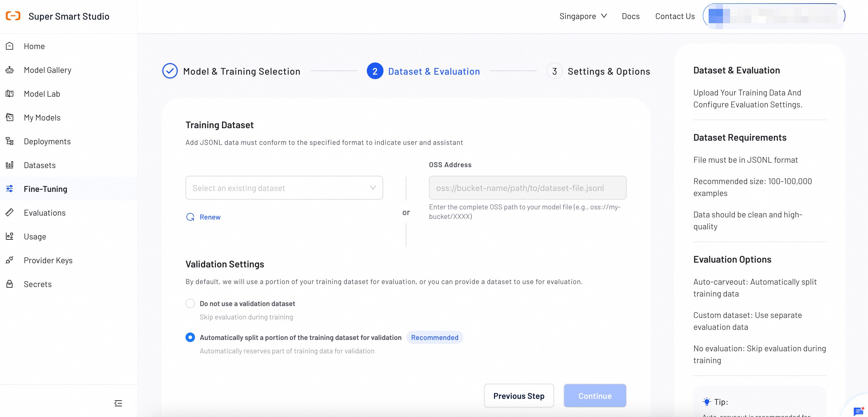
Task: Click the Fine-Tuning sliders icon
Action: (x=10, y=189)
